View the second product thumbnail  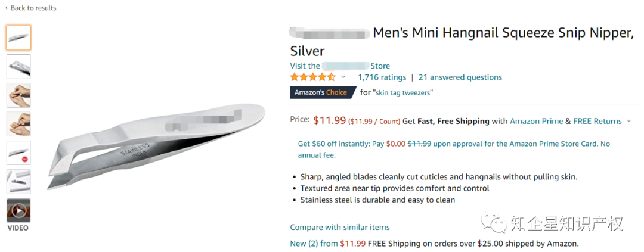coord(18,67)
